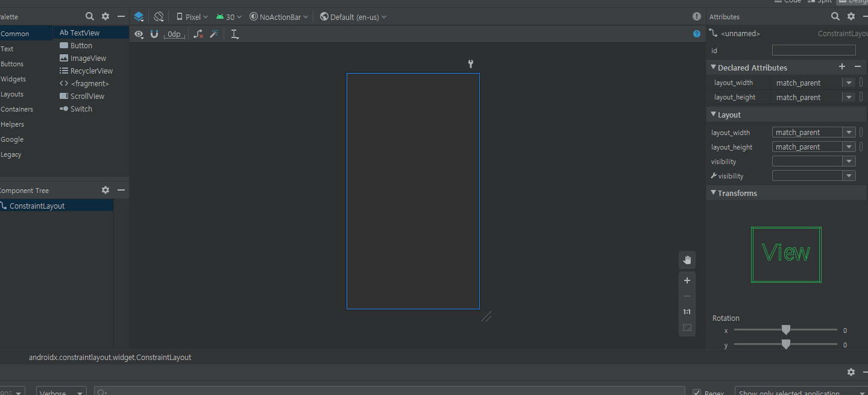This screenshot has height=395, width=868.
Task: Open View Options eye icon
Action: [139, 34]
